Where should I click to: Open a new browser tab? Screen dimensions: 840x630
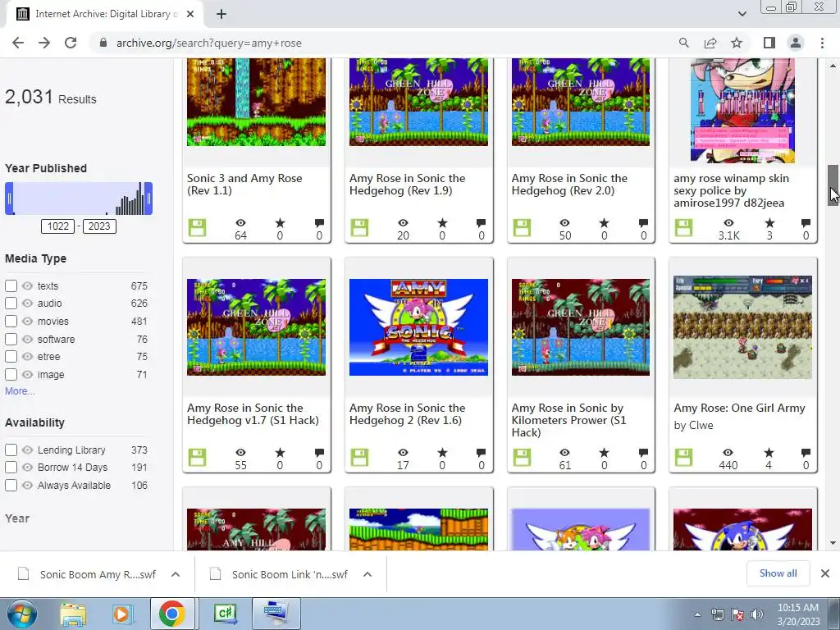pyautogui.click(x=221, y=14)
